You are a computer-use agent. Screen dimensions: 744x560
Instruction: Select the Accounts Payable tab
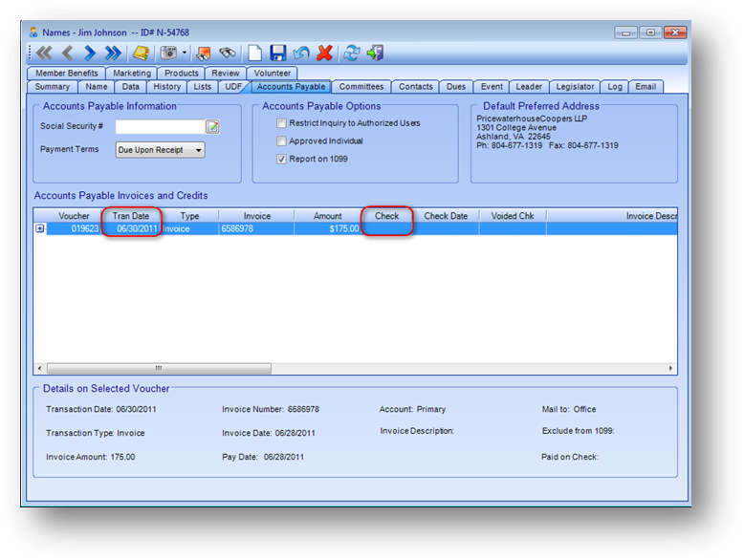pyautogui.click(x=291, y=87)
